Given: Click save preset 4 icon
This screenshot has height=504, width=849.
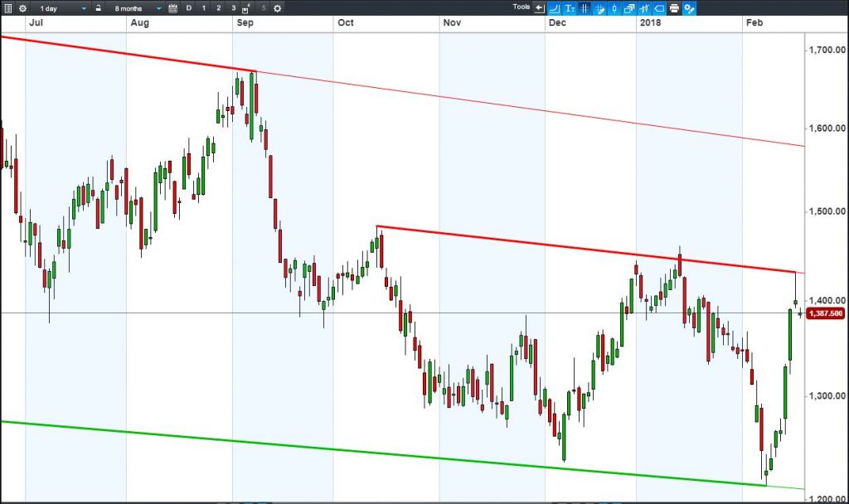Looking at the screenshot, I should (x=245, y=8).
